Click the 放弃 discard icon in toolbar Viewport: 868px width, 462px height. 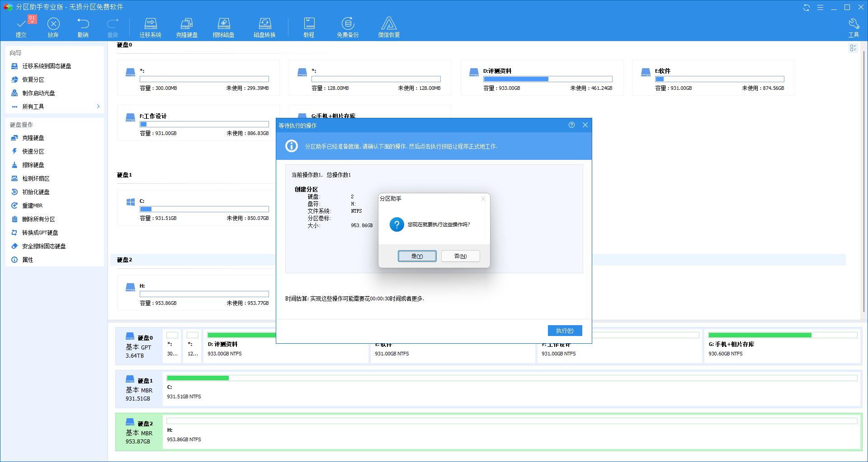[53, 24]
